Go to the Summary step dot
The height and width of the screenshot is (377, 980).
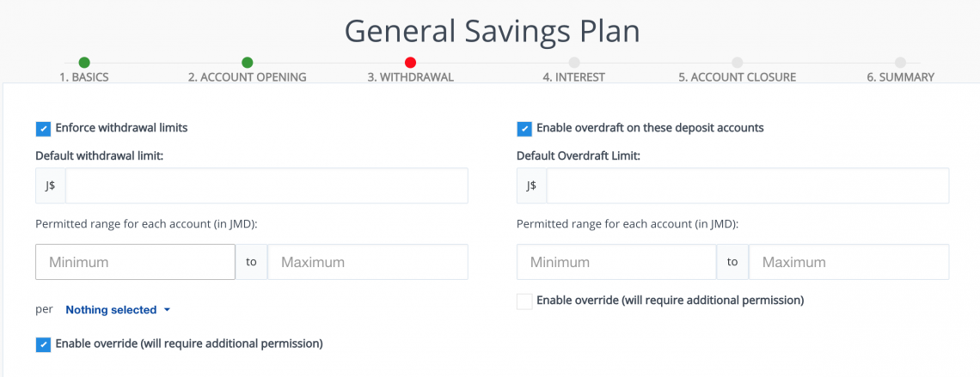point(900,62)
